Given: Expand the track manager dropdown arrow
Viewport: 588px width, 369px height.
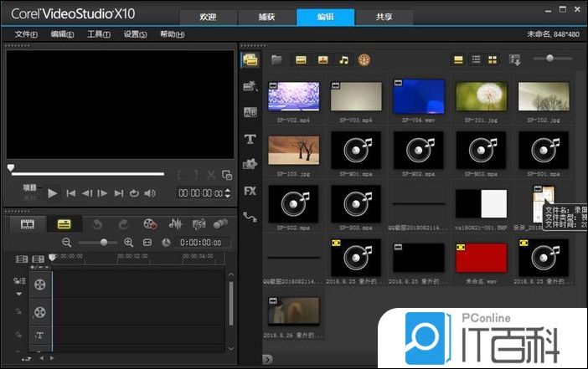Looking at the screenshot, I should click(18, 294).
